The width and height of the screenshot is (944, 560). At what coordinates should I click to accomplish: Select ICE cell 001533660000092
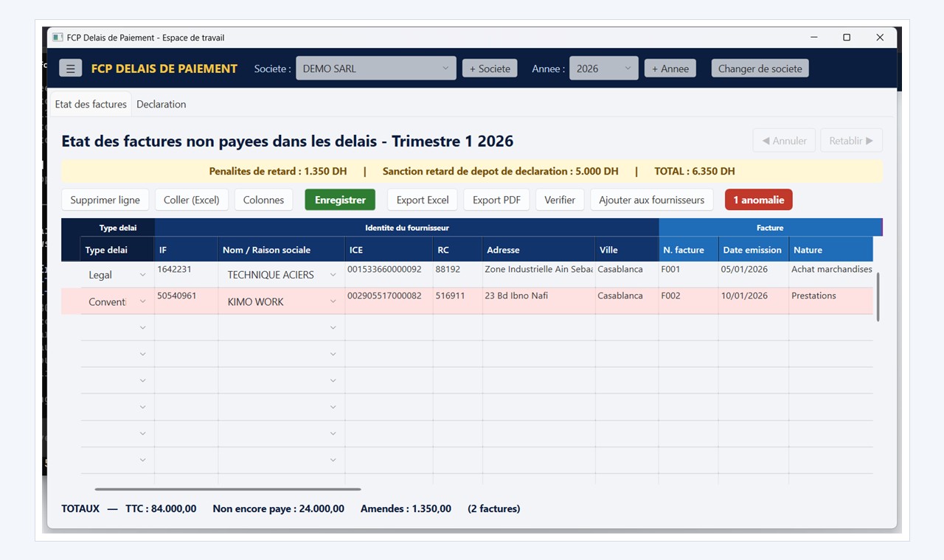(x=389, y=274)
